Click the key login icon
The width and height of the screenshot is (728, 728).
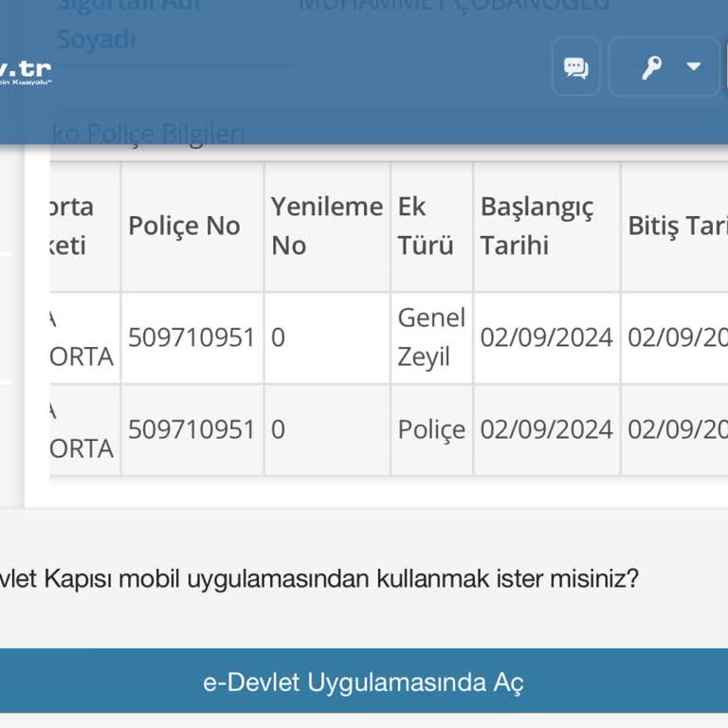(651, 68)
